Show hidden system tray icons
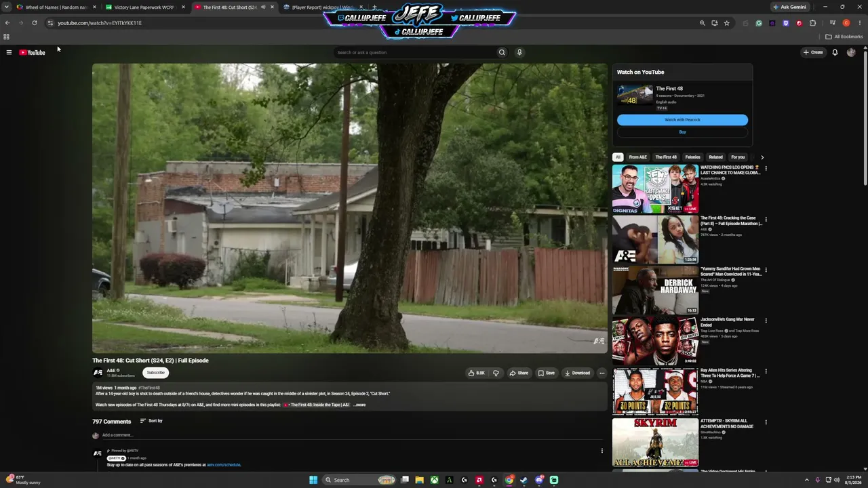Screen dimensions: 868x488 [806, 480]
